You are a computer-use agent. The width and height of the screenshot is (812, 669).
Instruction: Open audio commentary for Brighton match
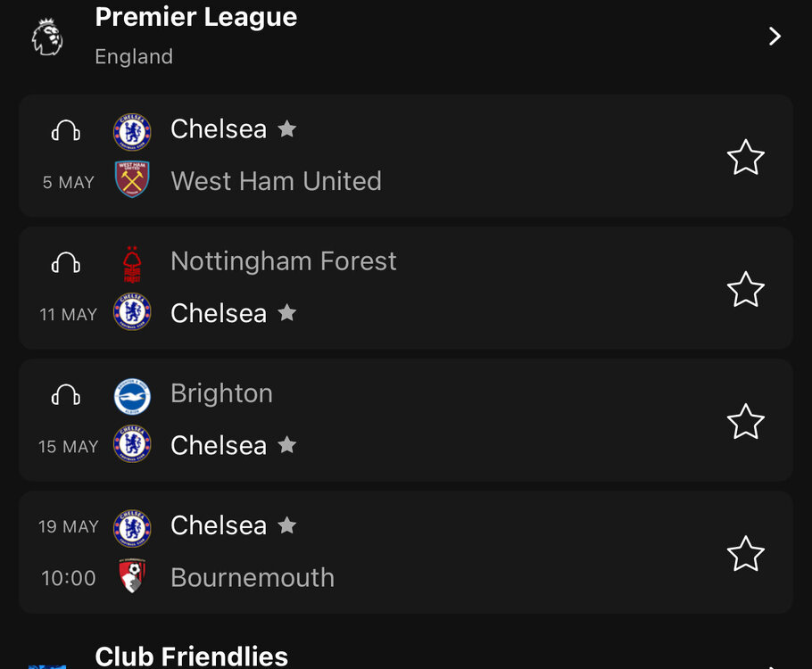tap(66, 394)
